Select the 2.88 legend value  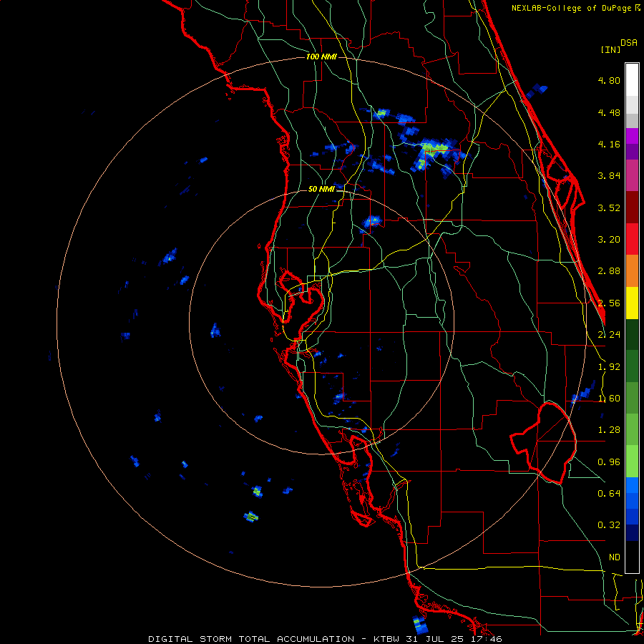(609, 271)
